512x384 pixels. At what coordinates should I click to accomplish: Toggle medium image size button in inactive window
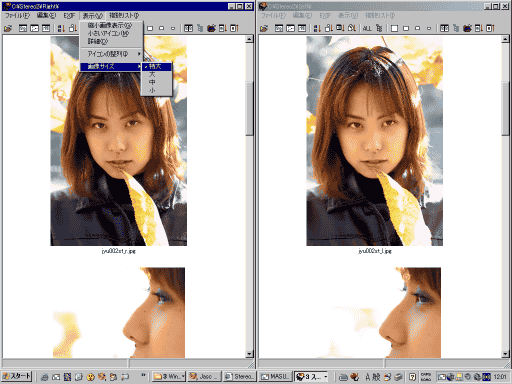(417, 28)
